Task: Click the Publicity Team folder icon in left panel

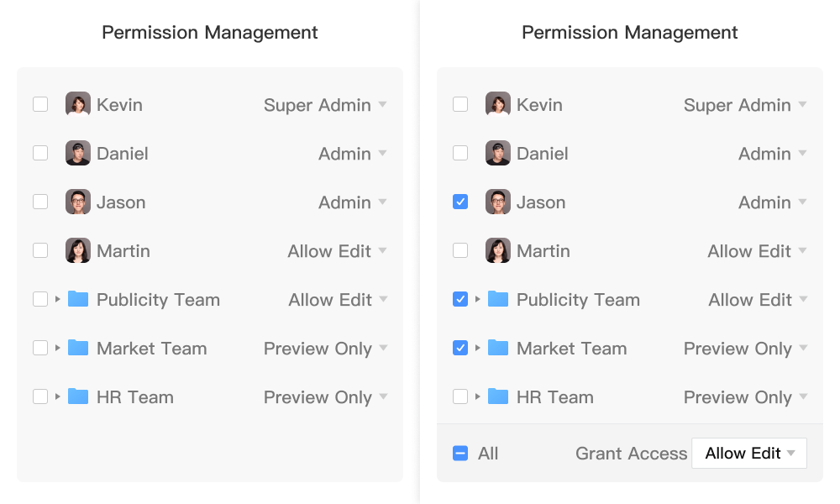Action: coord(78,299)
